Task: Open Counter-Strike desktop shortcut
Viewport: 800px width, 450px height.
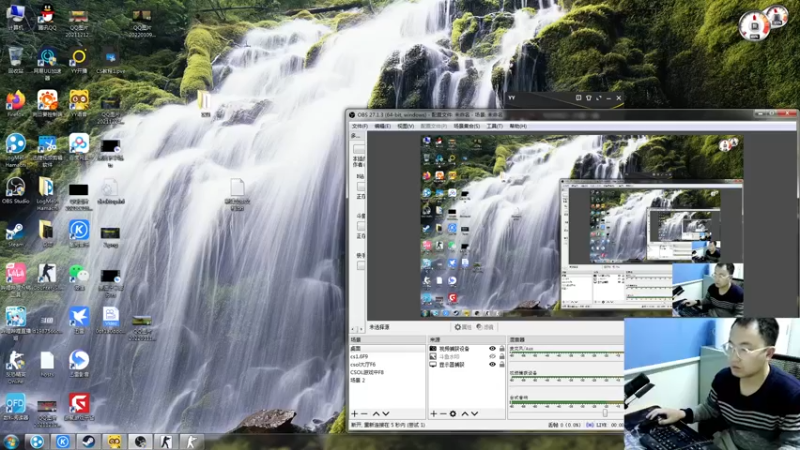Action: [x=47, y=278]
